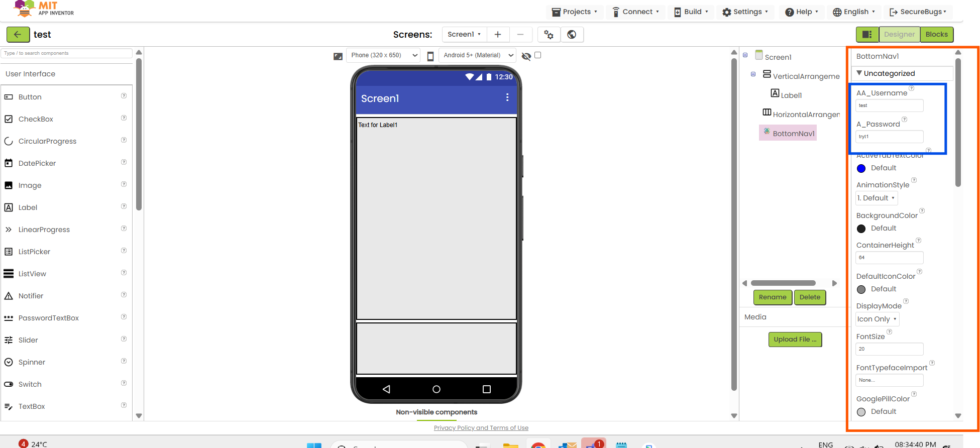Image resolution: width=980 pixels, height=448 pixels.
Task: Open the Phone size dropdown
Action: 383,55
